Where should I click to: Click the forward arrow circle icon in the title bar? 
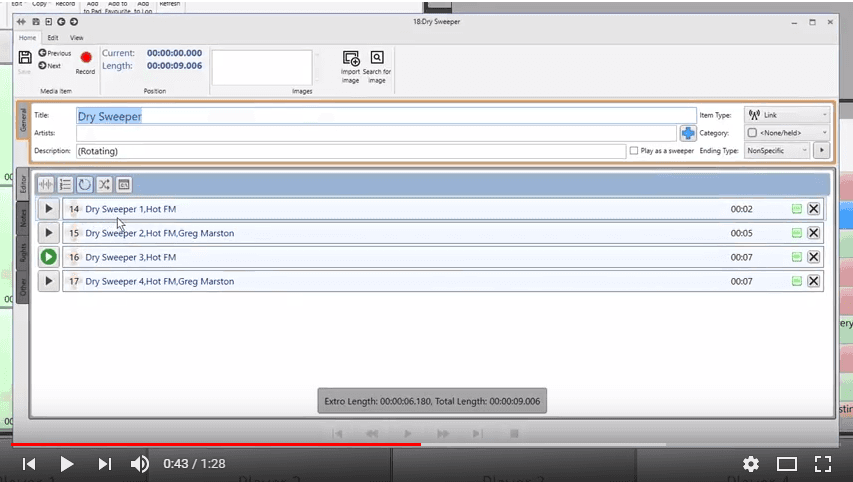pyautogui.click(x=74, y=22)
